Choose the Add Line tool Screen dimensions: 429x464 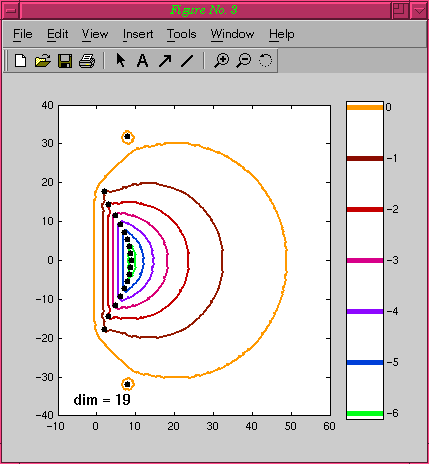click(x=187, y=61)
